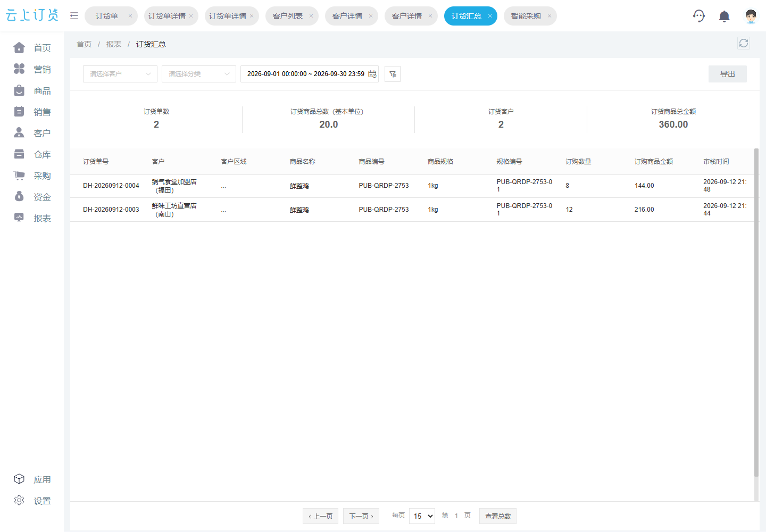Image resolution: width=766 pixels, height=532 pixels.
Task: Open 营销 in the sidebar
Action: [32, 69]
